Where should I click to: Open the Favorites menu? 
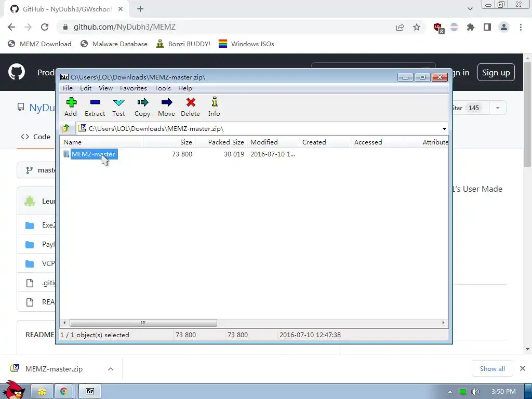pos(134,88)
